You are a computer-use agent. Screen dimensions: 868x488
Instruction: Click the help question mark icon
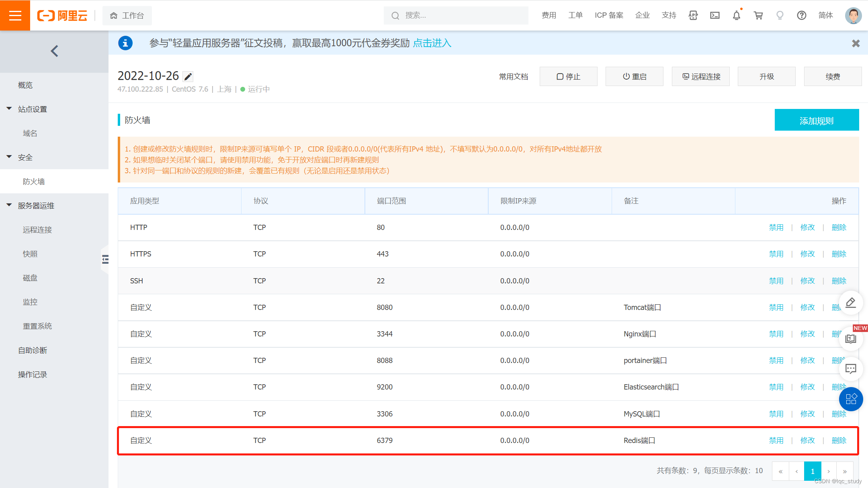[x=801, y=15]
